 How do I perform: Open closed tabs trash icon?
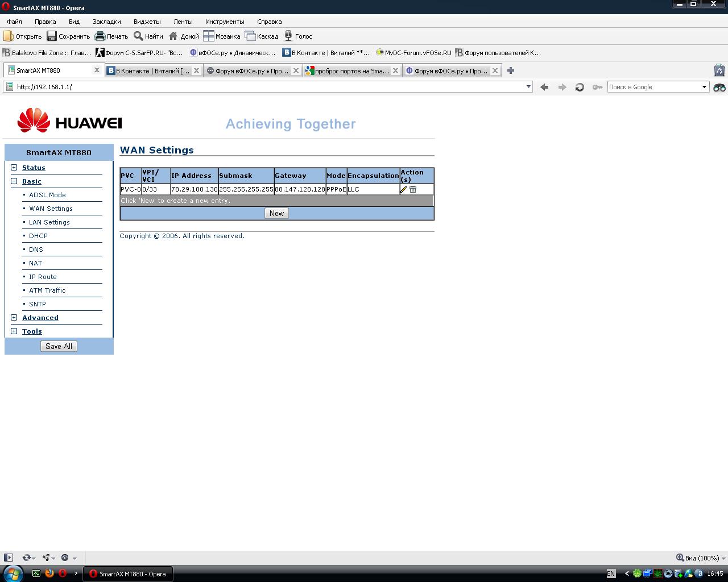click(x=719, y=70)
